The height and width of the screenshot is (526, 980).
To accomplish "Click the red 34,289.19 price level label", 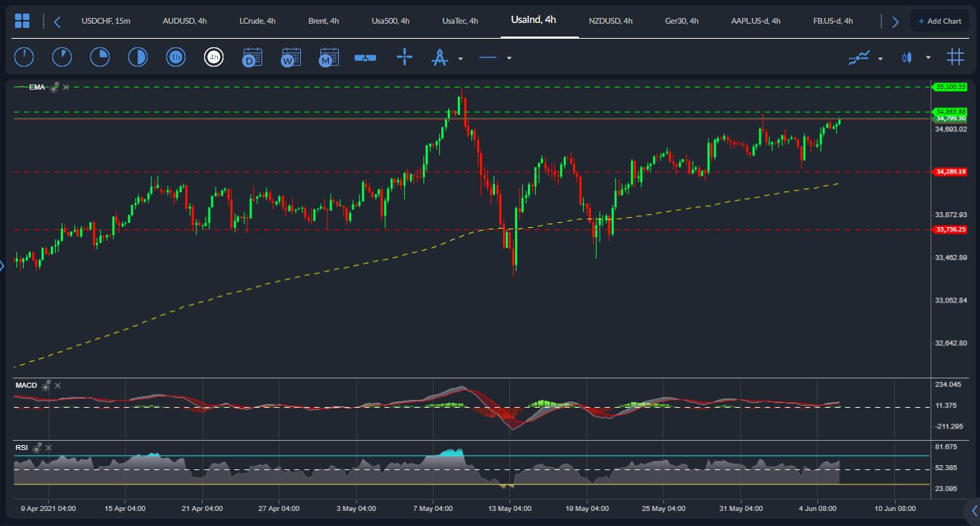I will coord(951,172).
